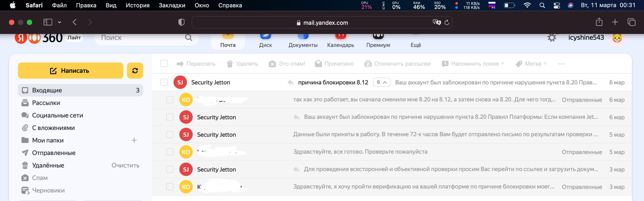Check the причина блокировки 8.12 thread checkbox
Screen dimensions: 644x201
coord(164,82)
